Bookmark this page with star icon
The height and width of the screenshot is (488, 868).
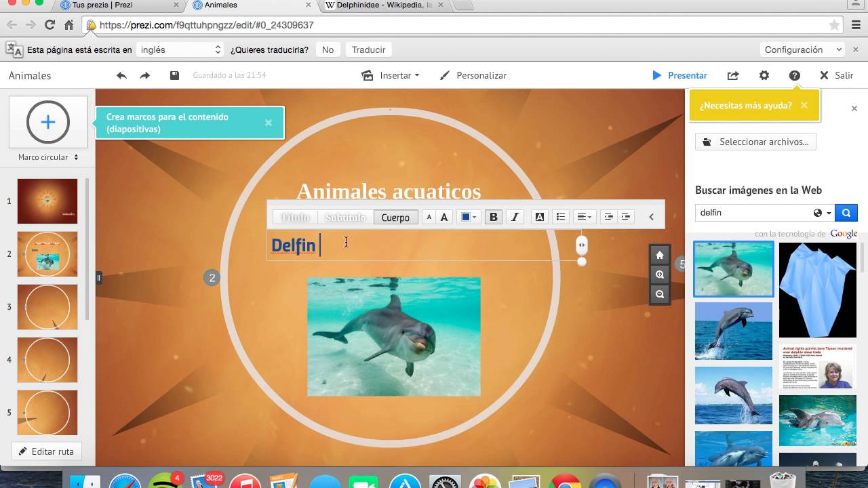[834, 25]
